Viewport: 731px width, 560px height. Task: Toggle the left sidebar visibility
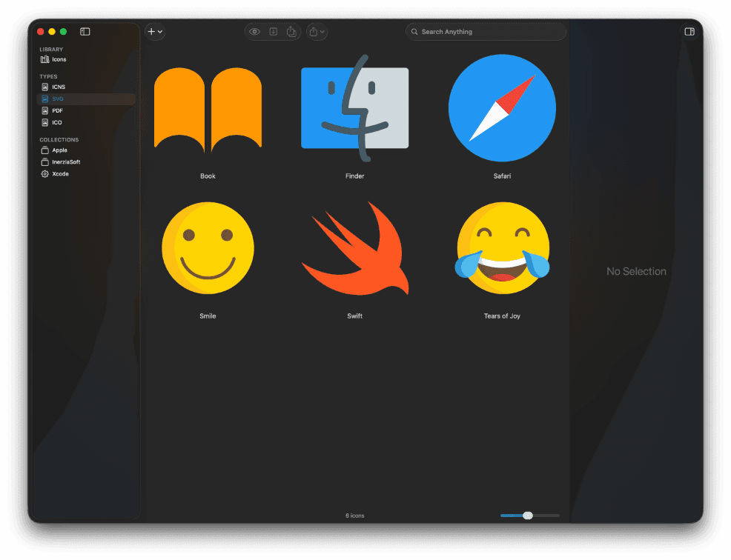click(85, 31)
